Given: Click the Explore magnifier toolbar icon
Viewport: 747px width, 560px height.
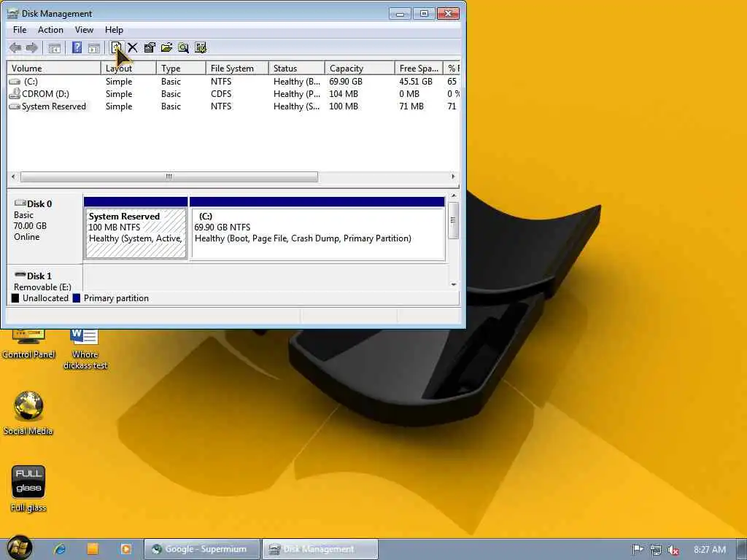Looking at the screenshot, I should click(x=183, y=47).
